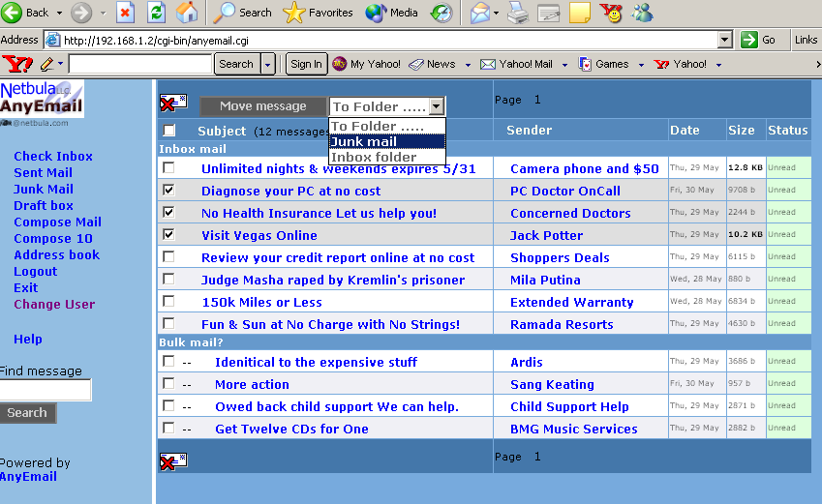This screenshot has height=504, width=822.
Task: Delete messages using the top red X envelope icon
Action: point(173,103)
